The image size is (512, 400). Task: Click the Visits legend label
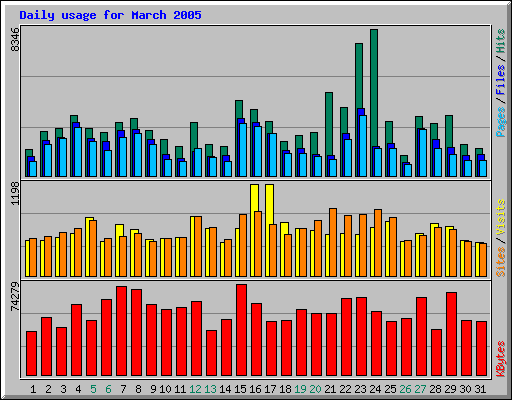pyautogui.click(x=501, y=217)
